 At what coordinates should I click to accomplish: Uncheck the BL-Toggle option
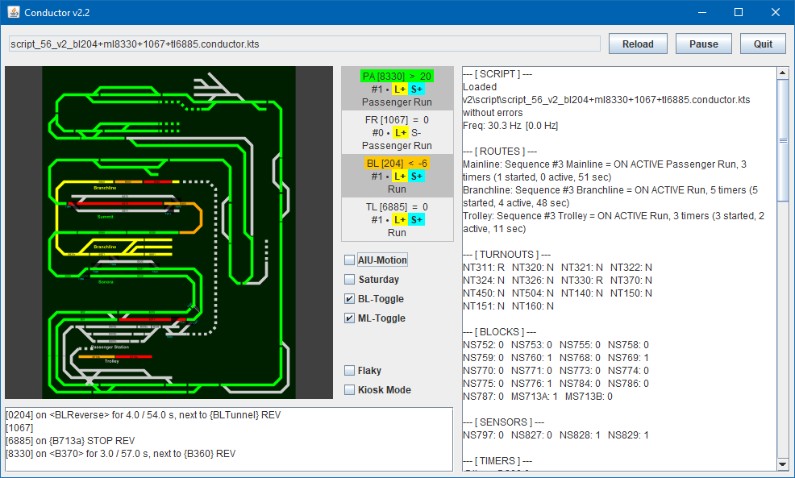349,299
